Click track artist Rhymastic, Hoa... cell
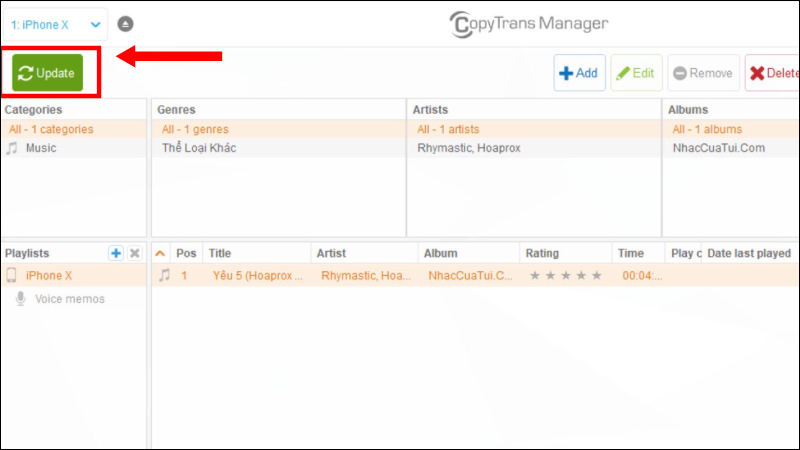This screenshot has width=800, height=450. 366,276
